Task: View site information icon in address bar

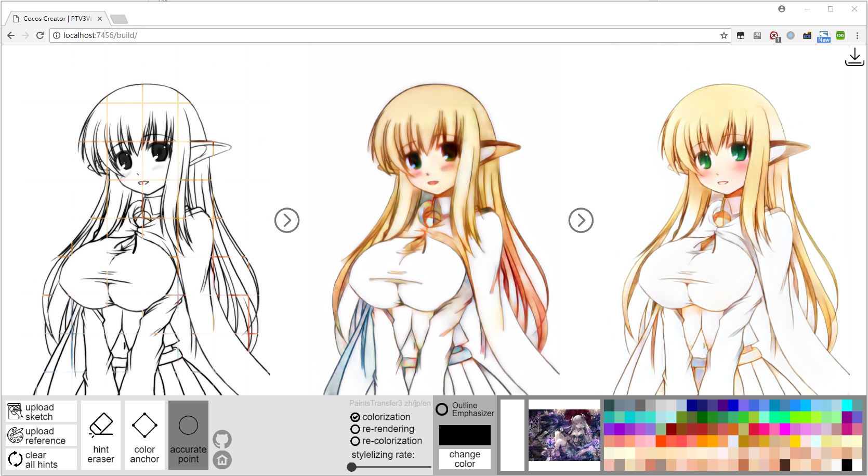Action: tap(57, 35)
